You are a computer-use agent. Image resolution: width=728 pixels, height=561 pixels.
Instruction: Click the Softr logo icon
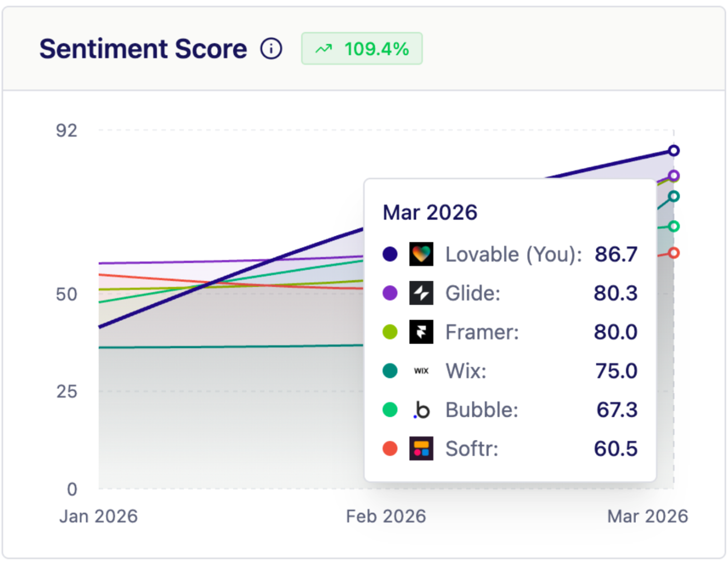click(x=421, y=449)
